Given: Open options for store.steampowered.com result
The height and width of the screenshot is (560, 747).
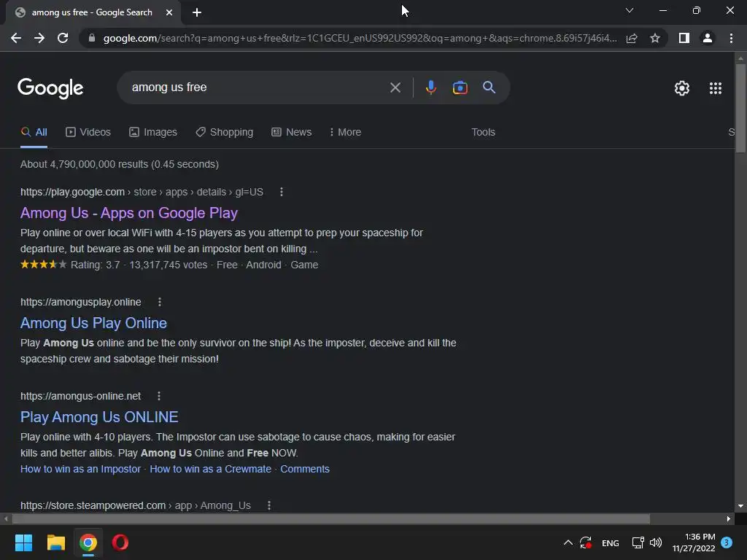Looking at the screenshot, I should click(268, 505).
